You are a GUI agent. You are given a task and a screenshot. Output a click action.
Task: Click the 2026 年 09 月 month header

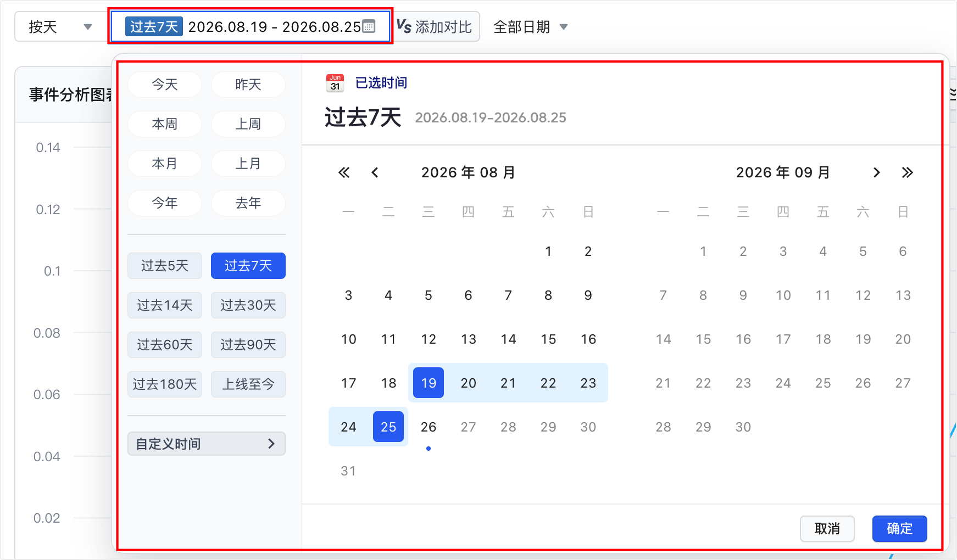[783, 172]
